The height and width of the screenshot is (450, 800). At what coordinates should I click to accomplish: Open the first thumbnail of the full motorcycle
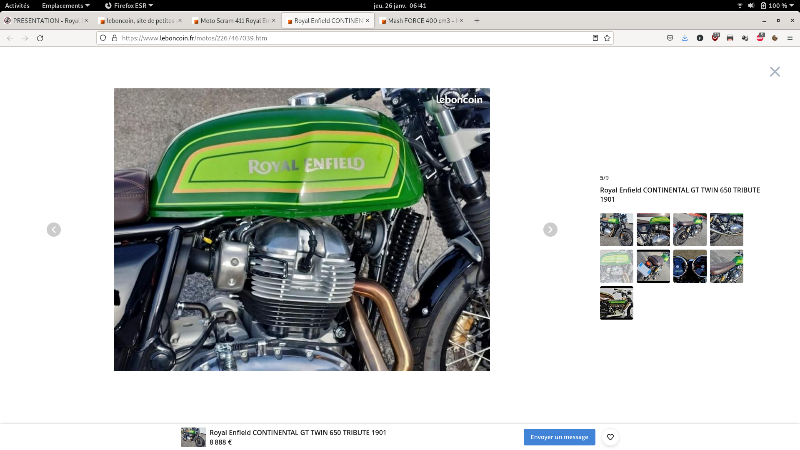(616, 230)
